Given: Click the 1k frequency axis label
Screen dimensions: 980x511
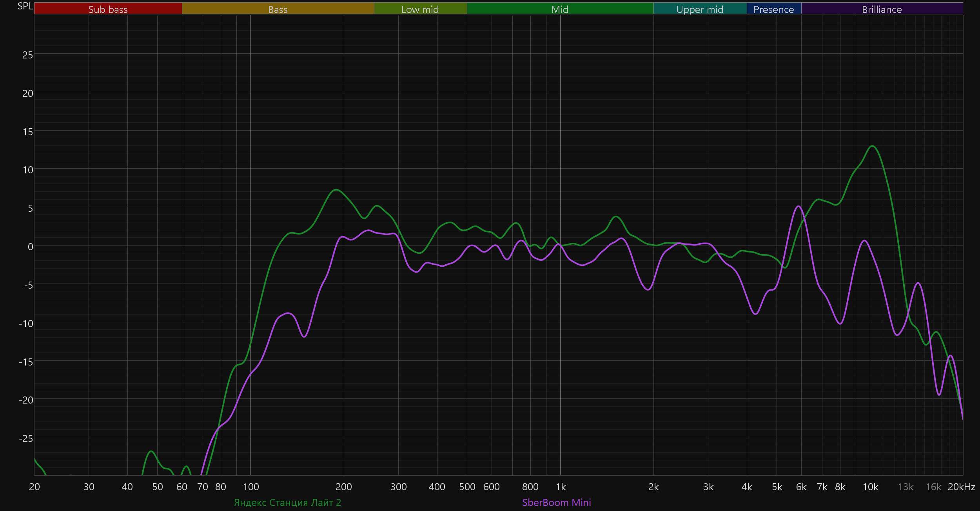Looking at the screenshot, I should [x=561, y=487].
